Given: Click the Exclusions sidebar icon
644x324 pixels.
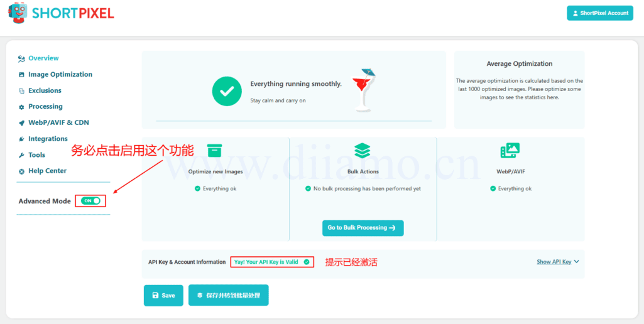Looking at the screenshot, I should pos(22,91).
